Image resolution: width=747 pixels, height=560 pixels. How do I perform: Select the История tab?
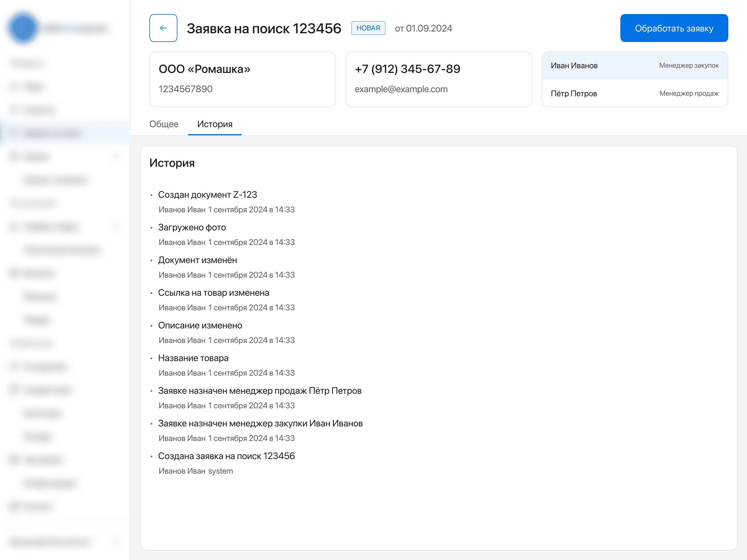215,124
